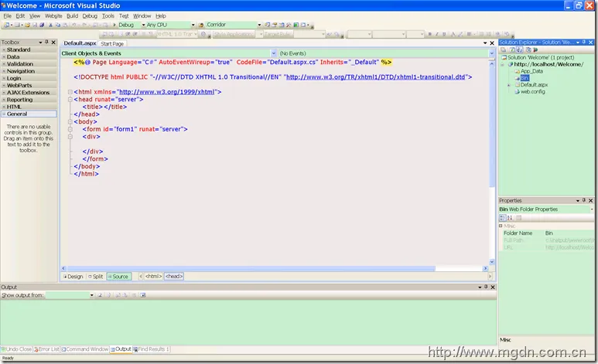The width and height of the screenshot is (598, 364).
Task: Select web.config in Solution Explorer
Action: (530, 92)
